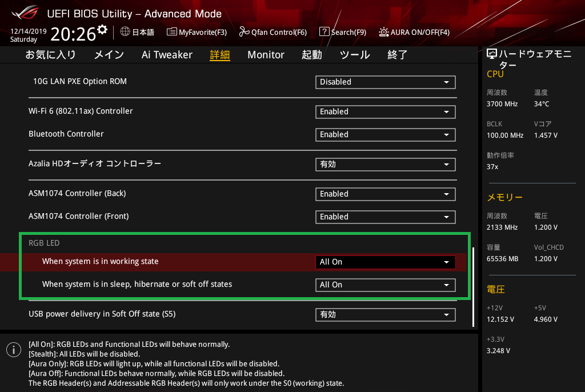Toggle AURA ON/OFF(F4)
The image size is (585, 392).
pyautogui.click(x=414, y=32)
